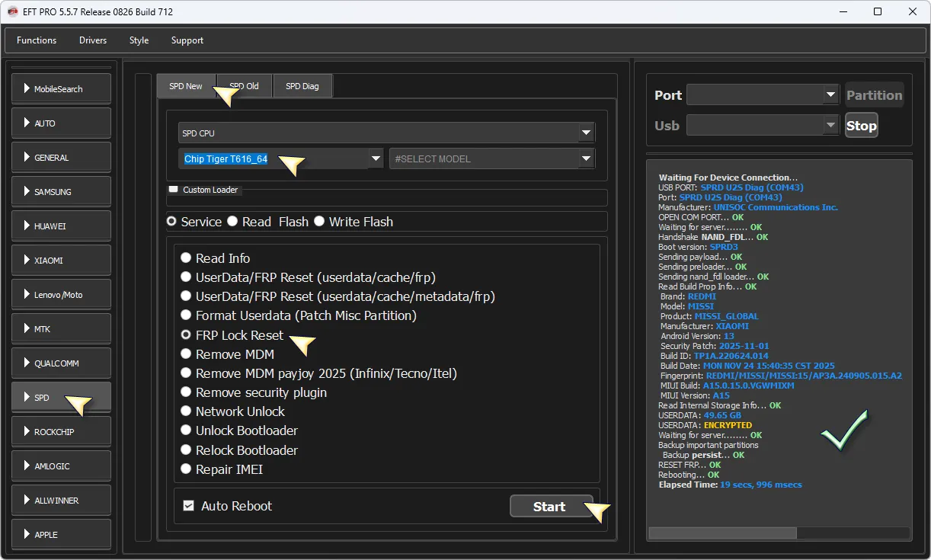Viewport: 931px width, 560px height.
Task: Open the Functions menu
Action: pyautogui.click(x=37, y=40)
